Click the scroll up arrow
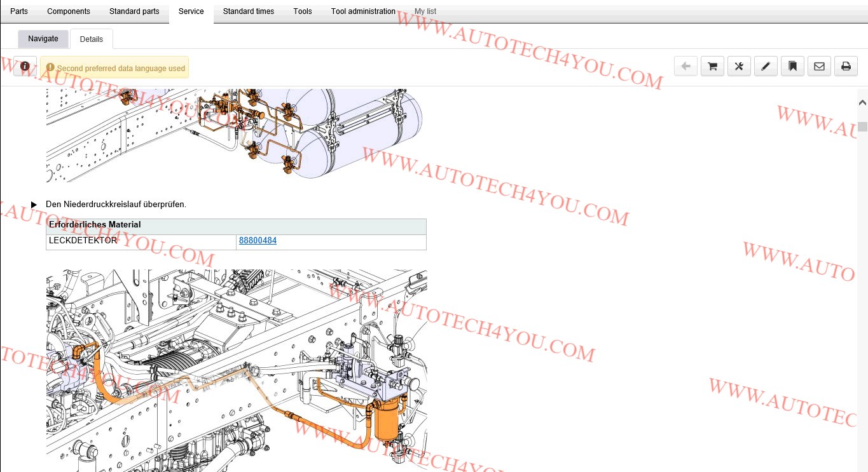This screenshot has height=472, width=868. (862, 102)
